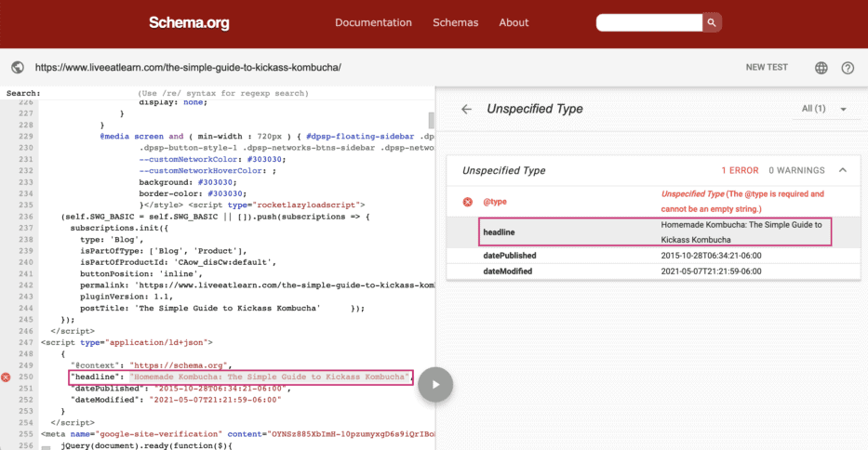868x450 pixels.
Task: Click the @media screen code line
Action: (267, 136)
